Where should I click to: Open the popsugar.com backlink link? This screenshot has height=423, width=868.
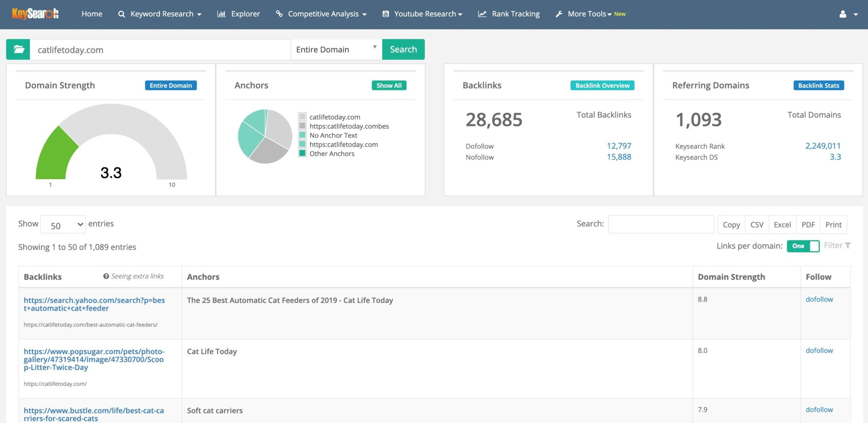(x=94, y=359)
